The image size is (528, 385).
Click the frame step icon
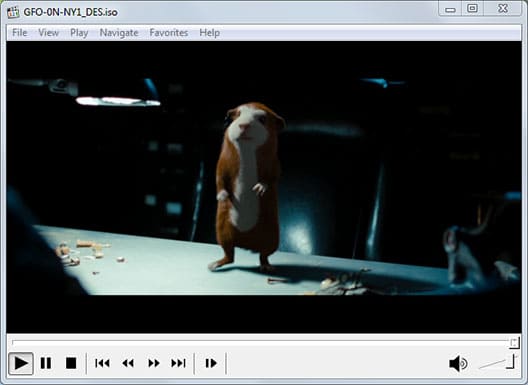tap(211, 363)
